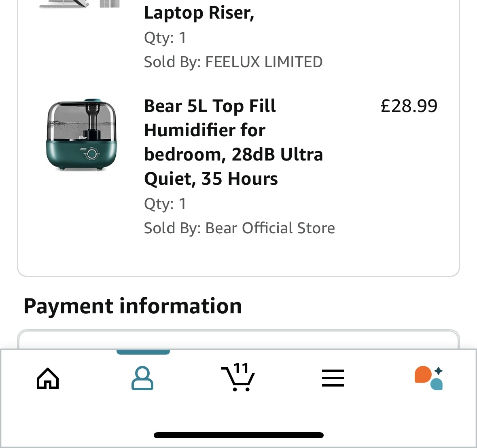This screenshot has width=477, height=448.
Task: Open the Bear 5L Top Fill Humidifier title
Action: 210,106
